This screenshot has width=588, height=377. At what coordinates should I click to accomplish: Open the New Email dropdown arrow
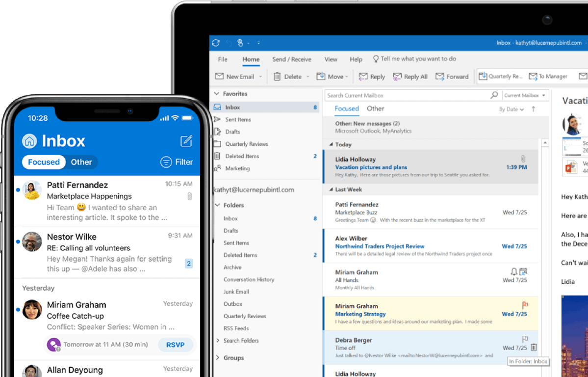point(260,77)
